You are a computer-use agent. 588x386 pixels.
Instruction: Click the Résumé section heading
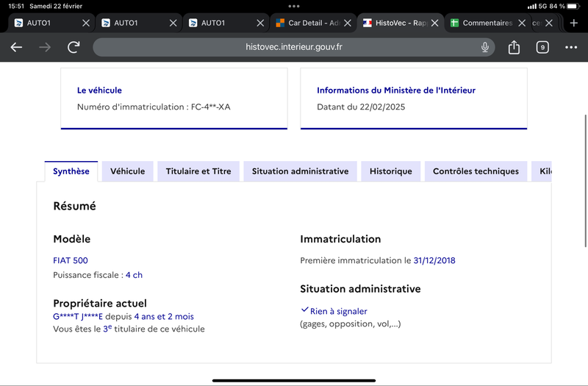[75, 206]
